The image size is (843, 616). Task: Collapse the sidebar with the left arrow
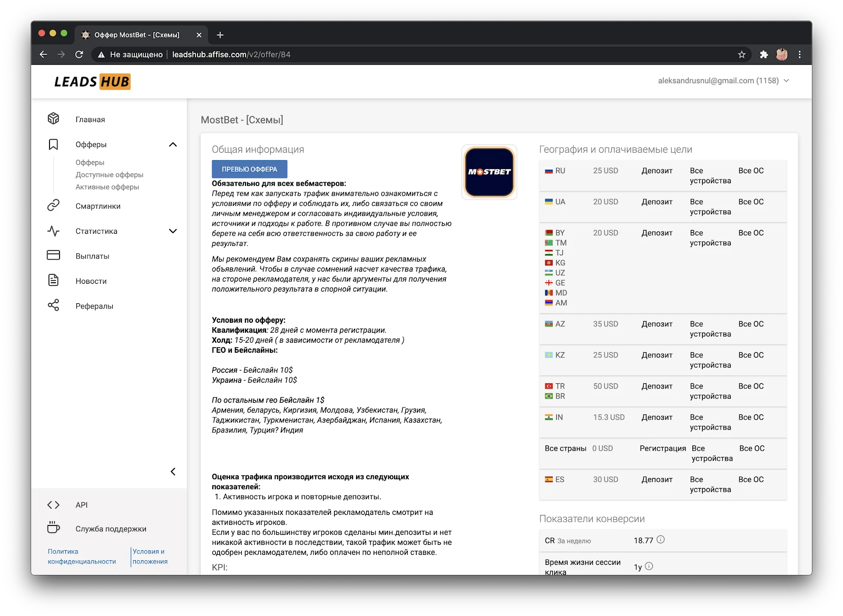tap(173, 472)
